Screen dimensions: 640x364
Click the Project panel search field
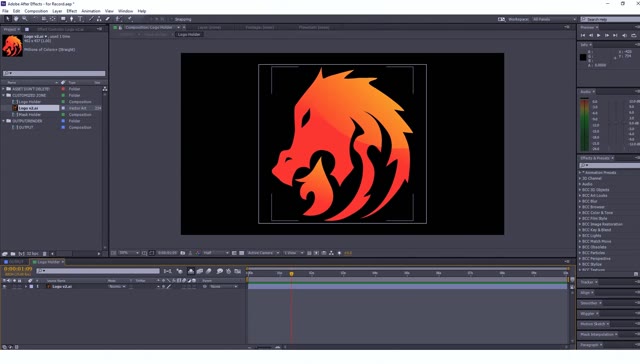tap(54, 73)
